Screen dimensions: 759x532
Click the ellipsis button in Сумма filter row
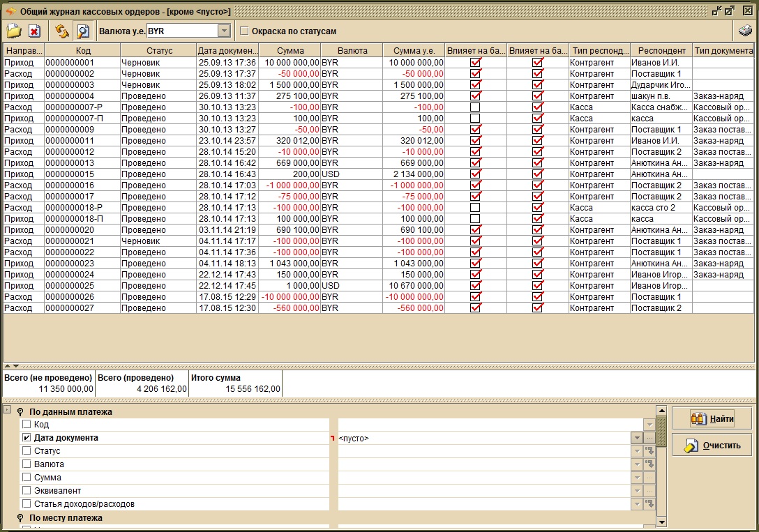(x=649, y=478)
